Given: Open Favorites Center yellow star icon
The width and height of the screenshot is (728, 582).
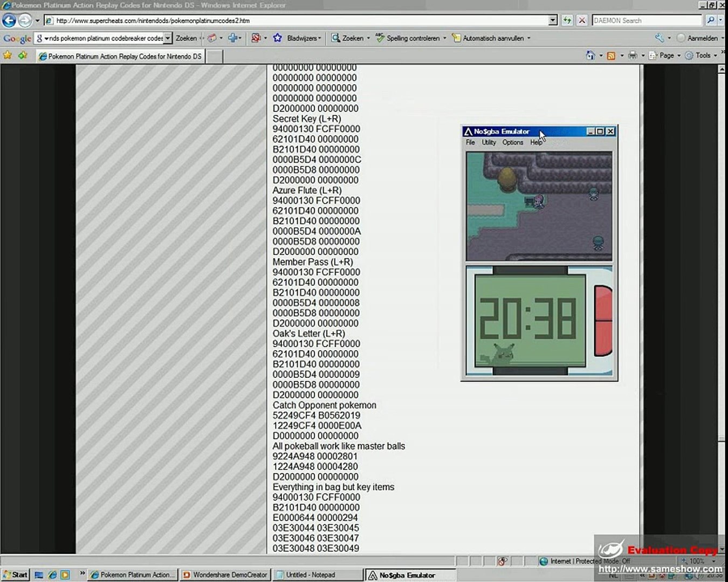Looking at the screenshot, I should 8,56.
